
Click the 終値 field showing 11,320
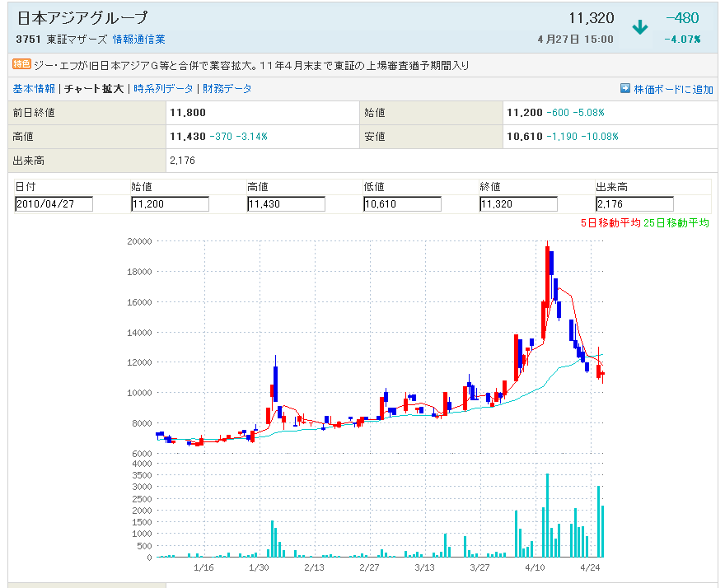pyautogui.click(x=518, y=204)
